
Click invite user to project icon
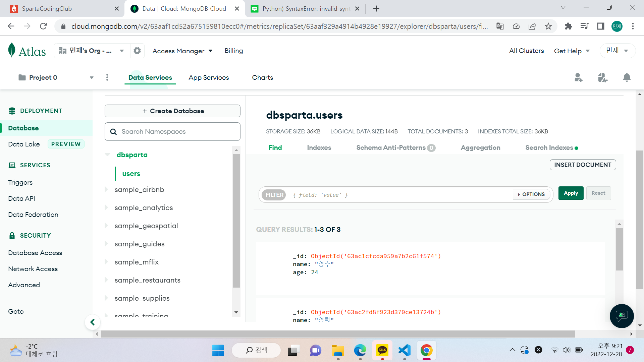click(579, 77)
